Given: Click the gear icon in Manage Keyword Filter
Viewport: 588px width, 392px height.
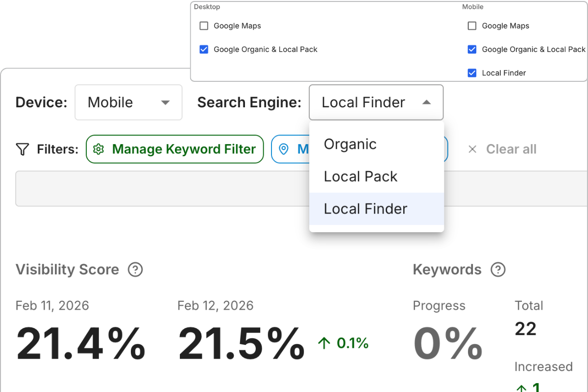Looking at the screenshot, I should pyautogui.click(x=98, y=149).
